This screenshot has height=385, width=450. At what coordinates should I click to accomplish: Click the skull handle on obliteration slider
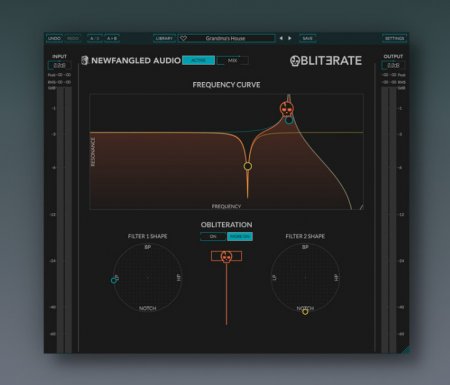tap(226, 257)
